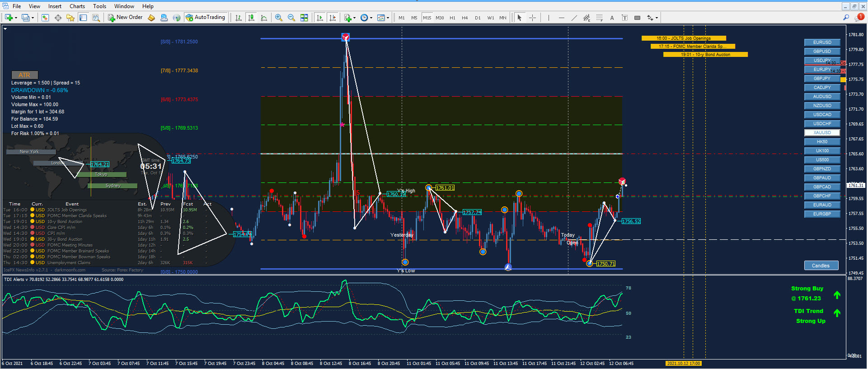The image size is (868, 369).
Task: Click the Zoom In magnifier icon
Action: pos(279,18)
